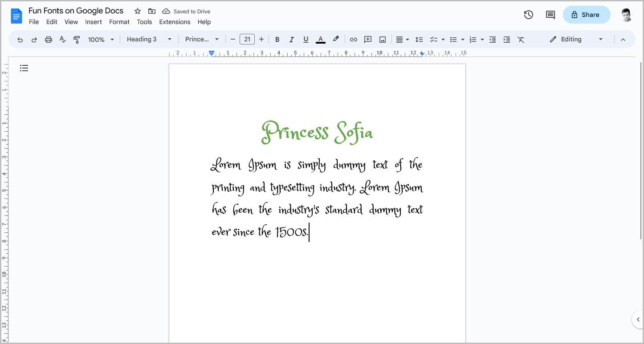
Task: Open version history
Action: tap(528, 15)
